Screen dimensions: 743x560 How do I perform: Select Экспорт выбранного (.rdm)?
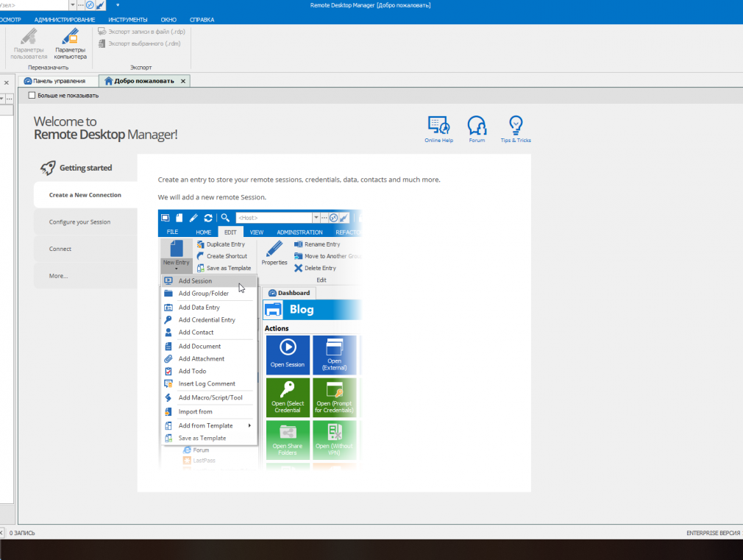[139, 43]
